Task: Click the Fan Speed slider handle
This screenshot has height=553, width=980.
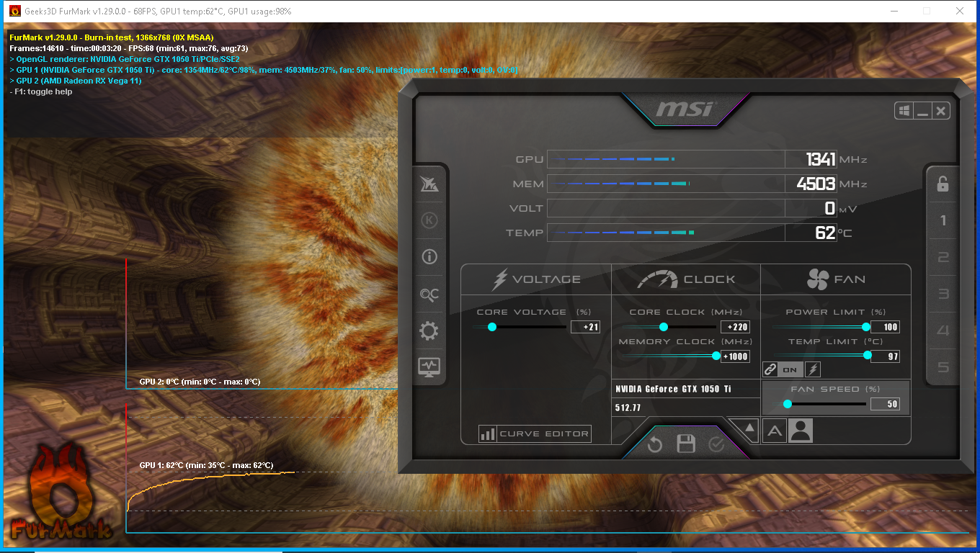Action: click(x=788, y=404)
